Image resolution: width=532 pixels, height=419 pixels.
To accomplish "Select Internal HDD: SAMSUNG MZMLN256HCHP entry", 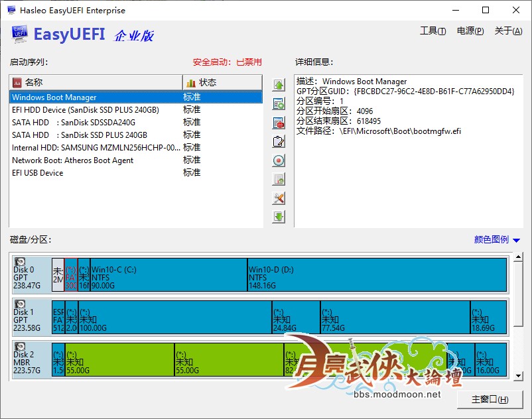I will (136, 147).
